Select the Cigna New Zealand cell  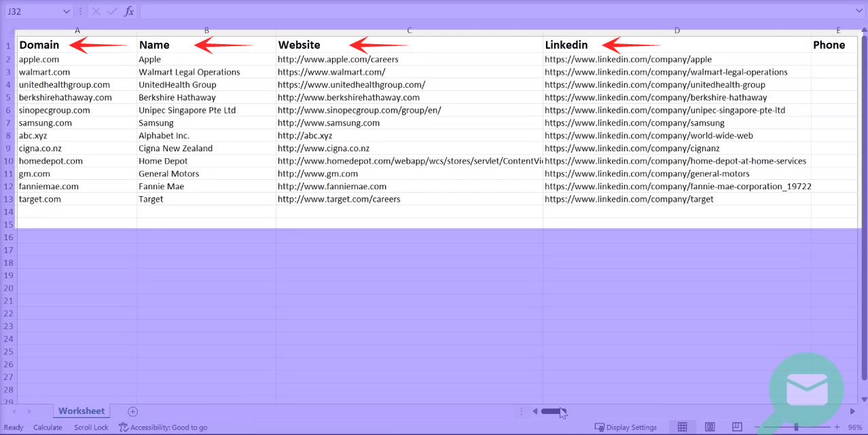tap(206, 148)
